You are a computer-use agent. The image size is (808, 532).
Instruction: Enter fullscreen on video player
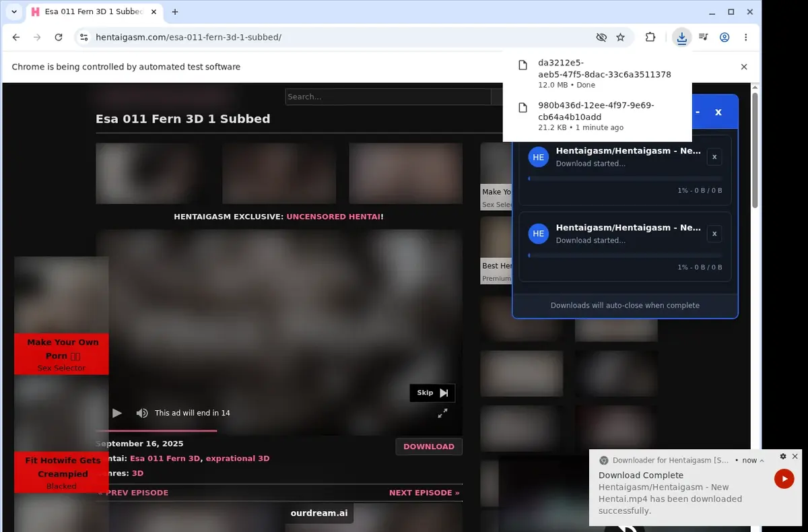click(442, 413)
